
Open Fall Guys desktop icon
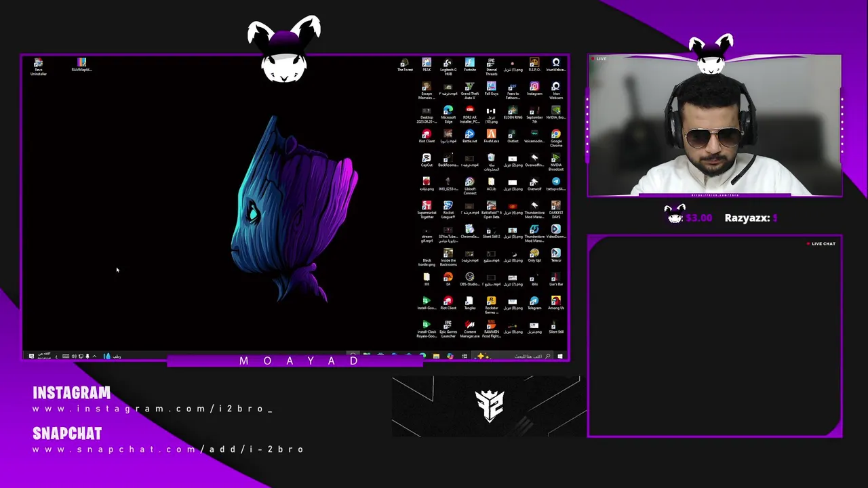491,89
